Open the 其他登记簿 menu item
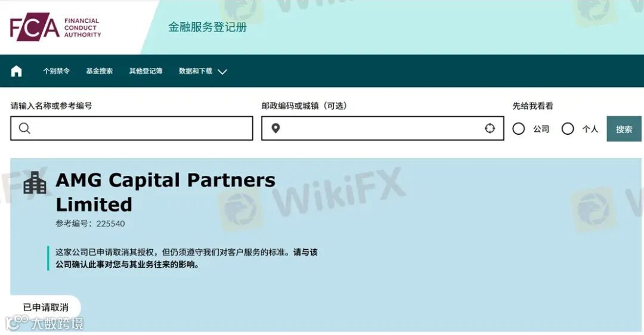This screenshot has height=335, width=644. pos(146,71)
